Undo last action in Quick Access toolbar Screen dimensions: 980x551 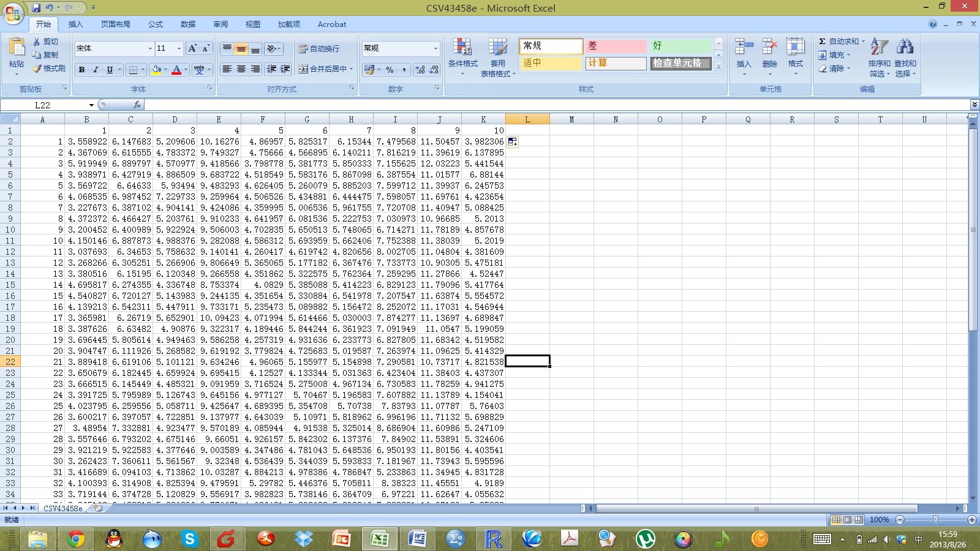[50, 8]
